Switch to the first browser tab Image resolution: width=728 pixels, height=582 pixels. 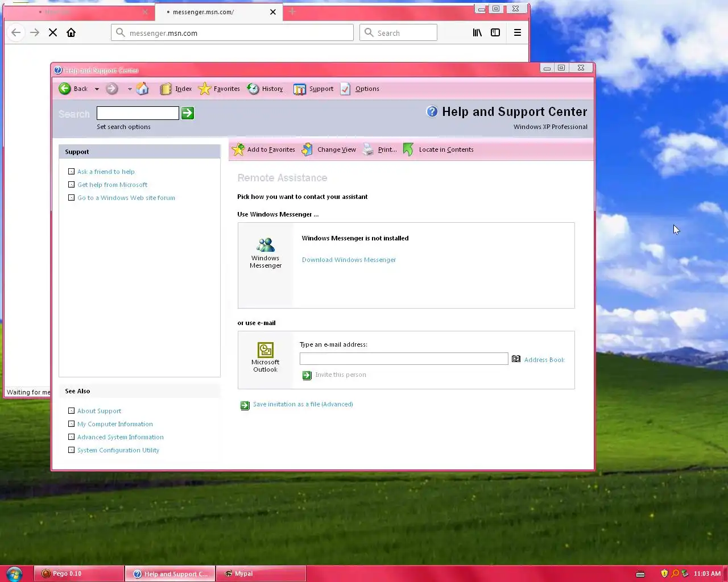80,11
